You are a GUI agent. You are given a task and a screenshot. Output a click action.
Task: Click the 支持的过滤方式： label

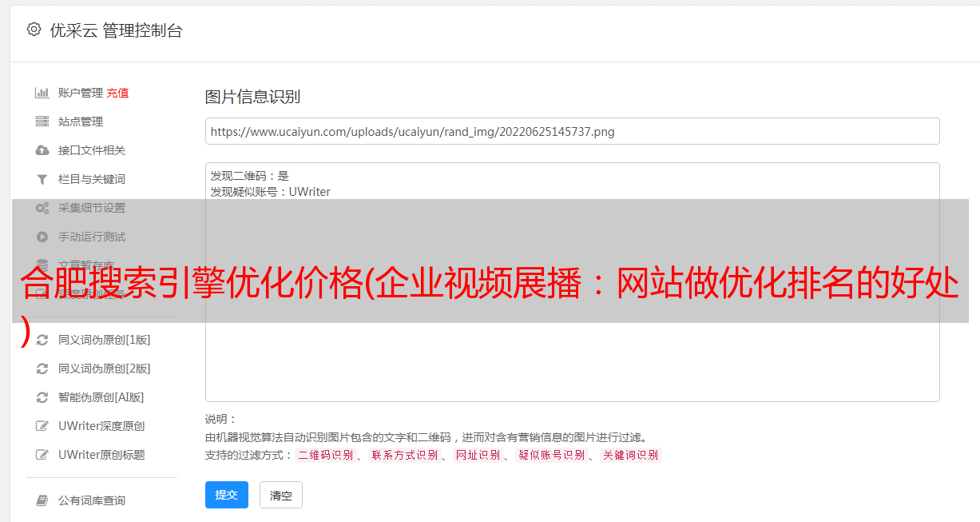(249, 455)
